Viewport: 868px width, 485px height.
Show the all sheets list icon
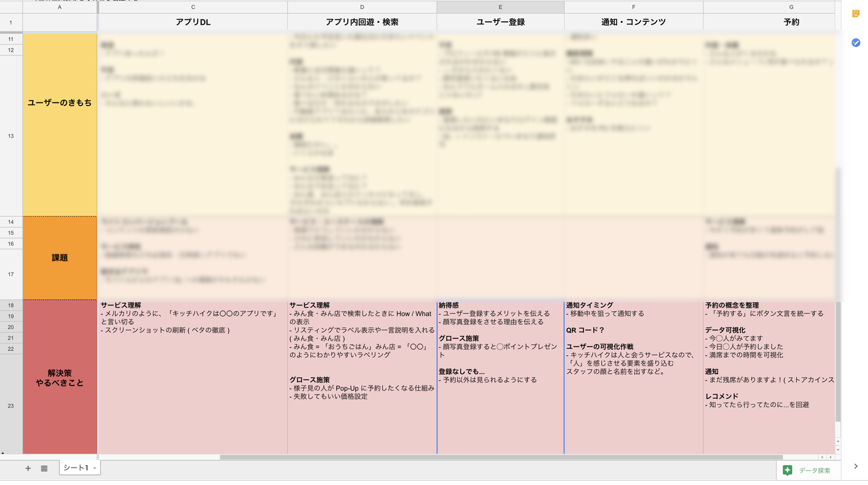click(44, 468)
